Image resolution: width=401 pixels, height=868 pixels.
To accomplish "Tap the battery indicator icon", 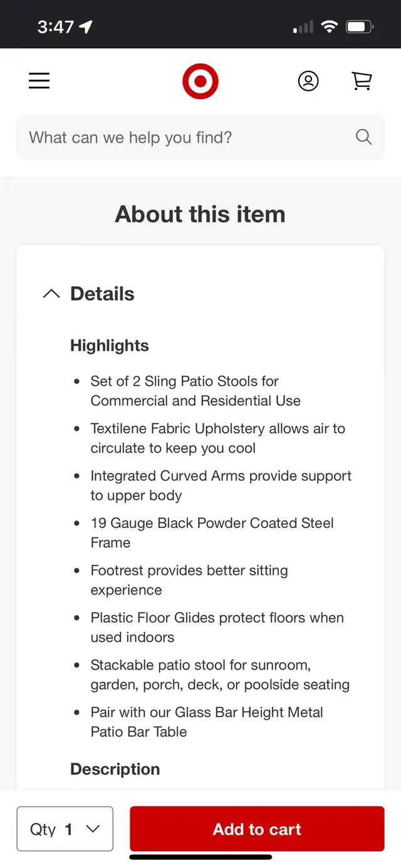I will point(360,27).
